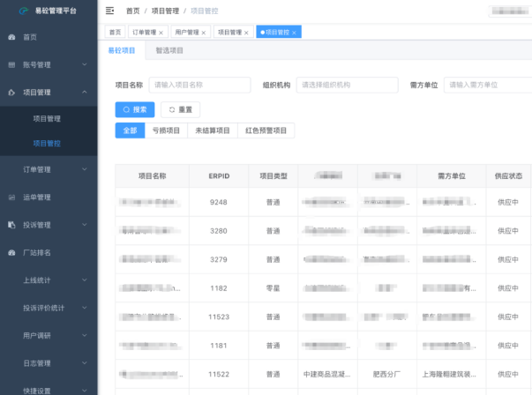
Task: Click the 账号管理 sidebar icon
Action: pyautogui.click(x=11, y=65)
